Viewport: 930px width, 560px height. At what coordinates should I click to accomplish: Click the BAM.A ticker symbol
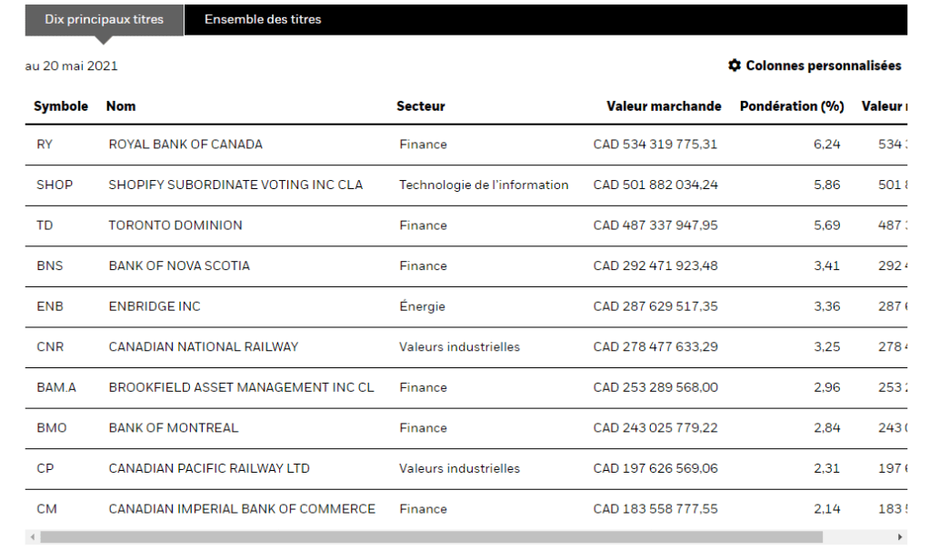tap(56, 387)
